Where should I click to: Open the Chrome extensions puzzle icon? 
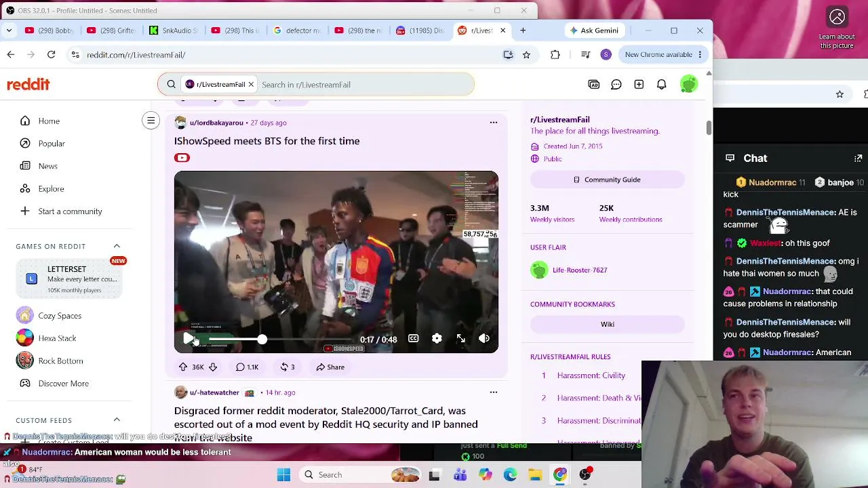(555, 55)
